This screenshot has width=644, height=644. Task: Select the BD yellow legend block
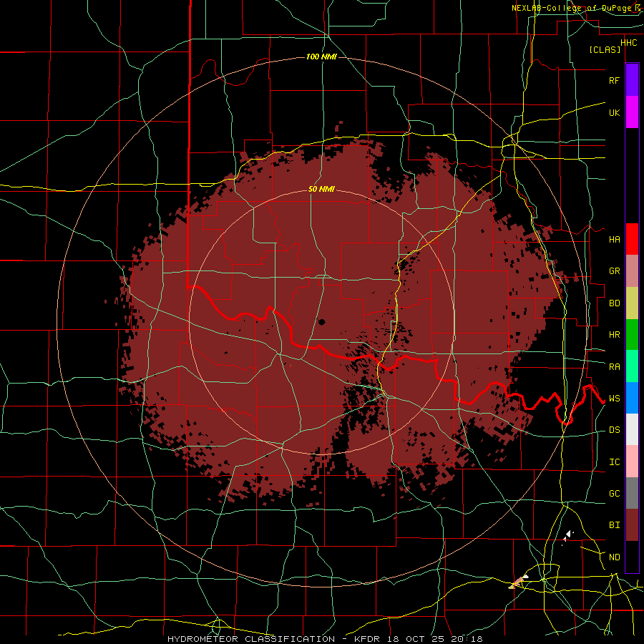point(632,303)
